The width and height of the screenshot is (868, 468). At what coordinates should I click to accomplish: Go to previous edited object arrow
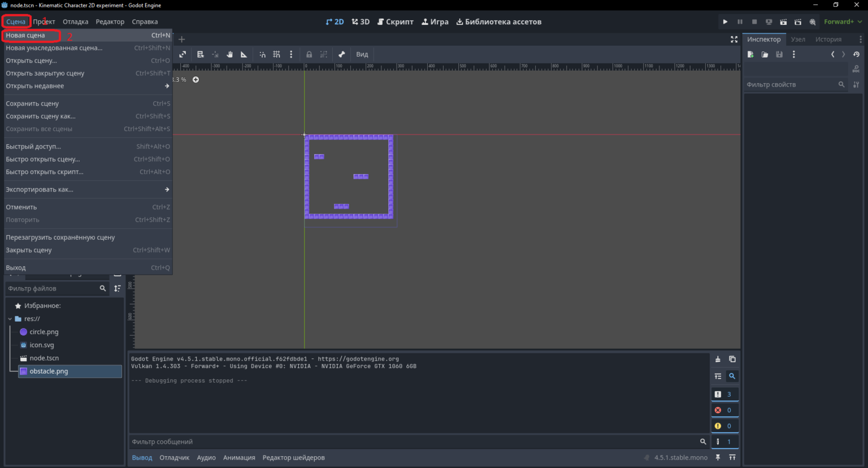click(x=832, y=54)
